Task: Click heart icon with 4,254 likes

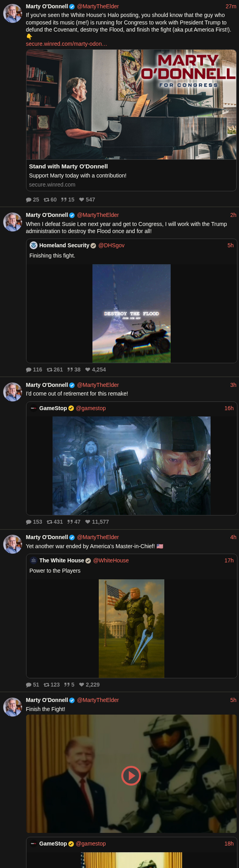Action: click(88, 370)
